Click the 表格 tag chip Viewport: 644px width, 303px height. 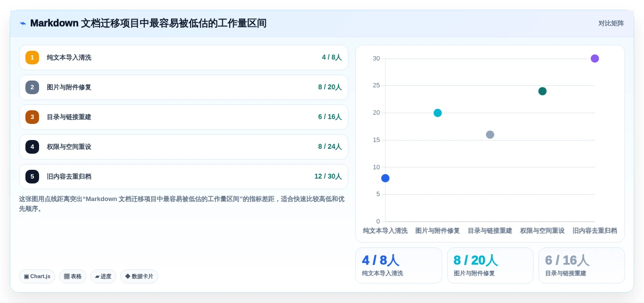(x=73, y=277)
